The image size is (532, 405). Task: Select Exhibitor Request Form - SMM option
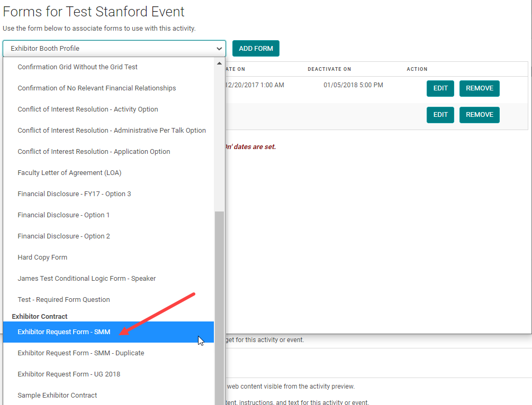64,332
